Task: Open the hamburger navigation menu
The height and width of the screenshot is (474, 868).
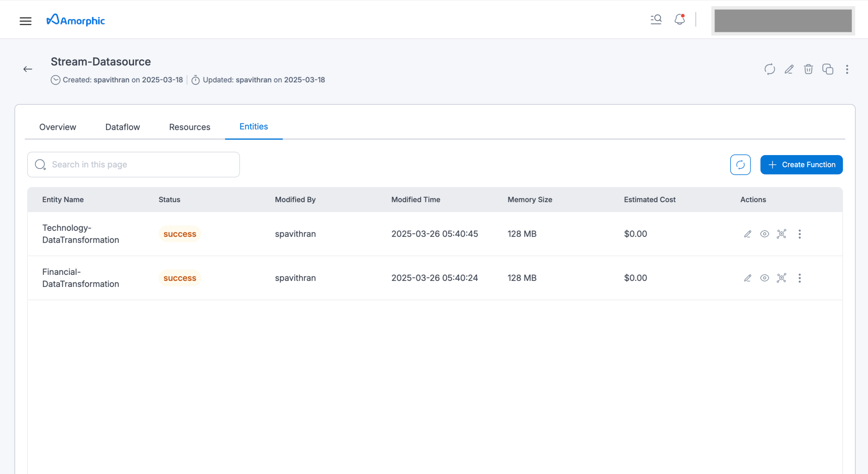Action: (25, 21)
